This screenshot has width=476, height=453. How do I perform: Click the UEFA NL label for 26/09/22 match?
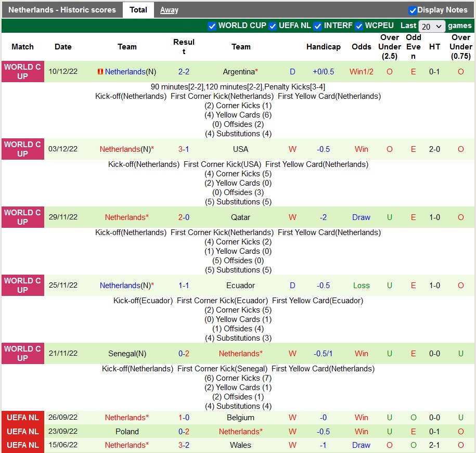point(22,418)
